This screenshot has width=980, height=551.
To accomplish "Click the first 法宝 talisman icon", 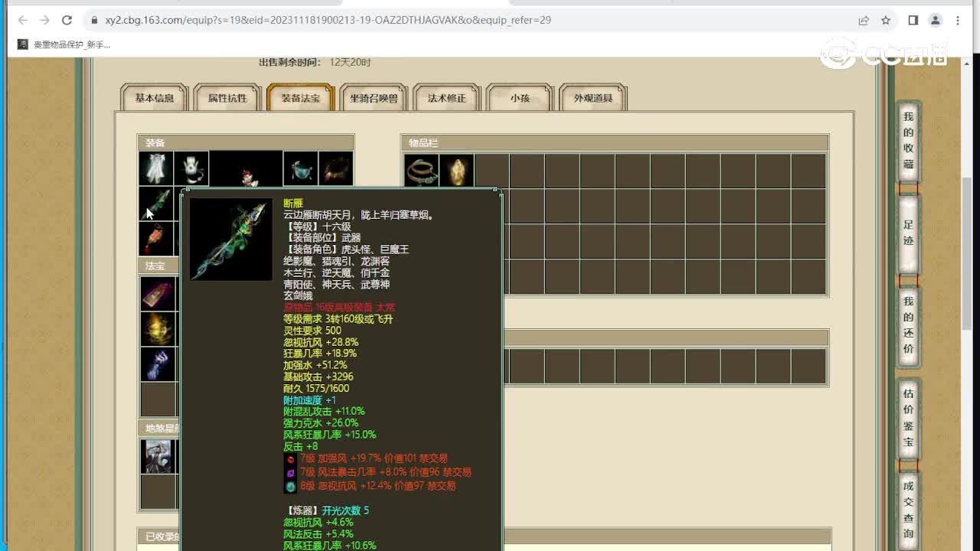I will pos(158,293).
